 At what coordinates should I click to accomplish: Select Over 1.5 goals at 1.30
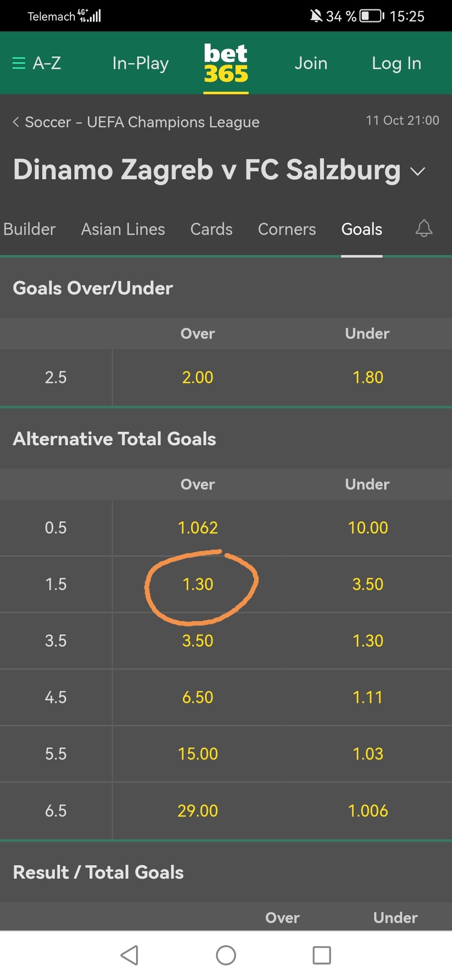[198, 584]
